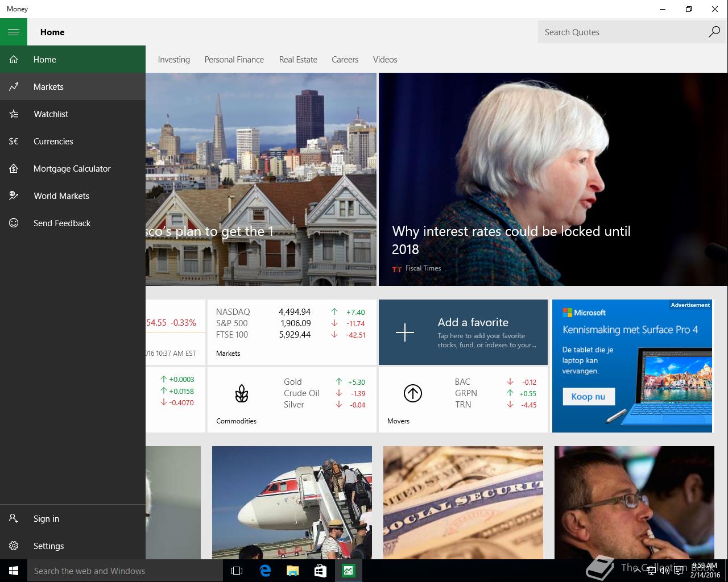The image size is (728, 582).
Task: Click the GRPN mover row
Action: click(495, 393)
